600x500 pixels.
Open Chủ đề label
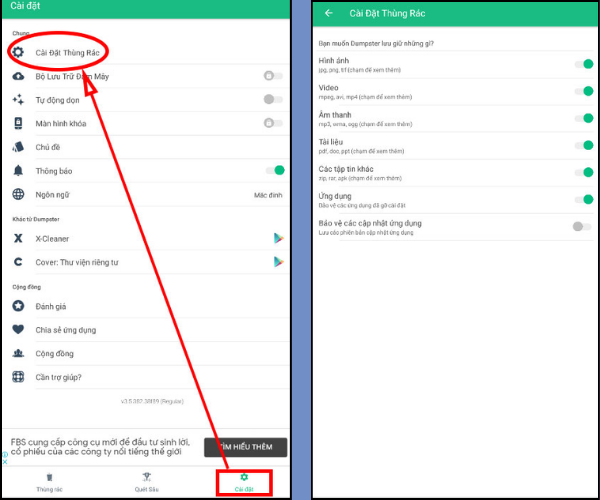(48, 147)
